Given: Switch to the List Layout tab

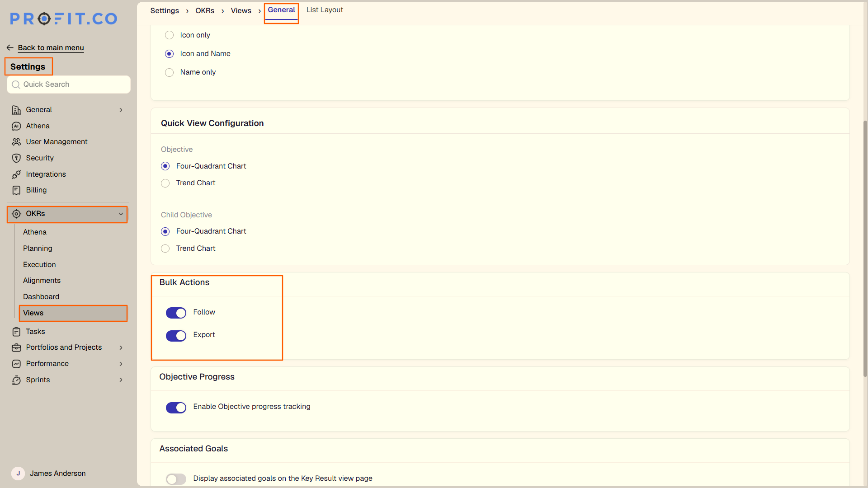Looking at the screenshot, I should [x=325, y=10].
